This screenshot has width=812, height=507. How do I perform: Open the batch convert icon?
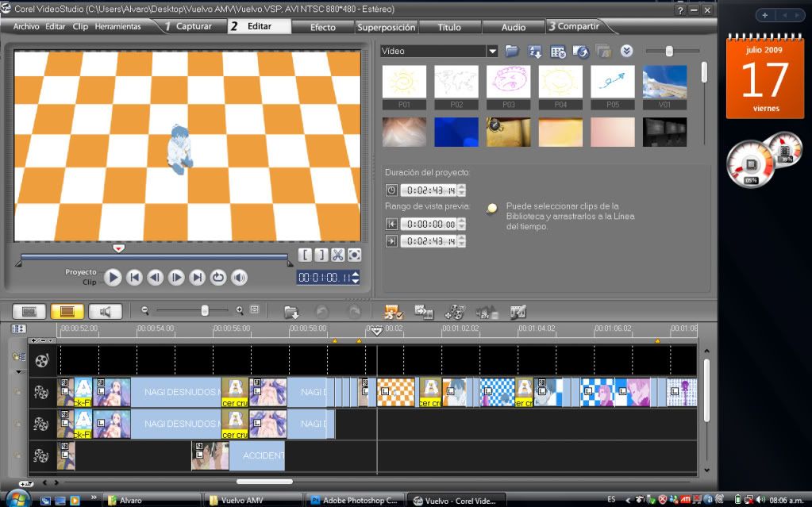[424, 312]
